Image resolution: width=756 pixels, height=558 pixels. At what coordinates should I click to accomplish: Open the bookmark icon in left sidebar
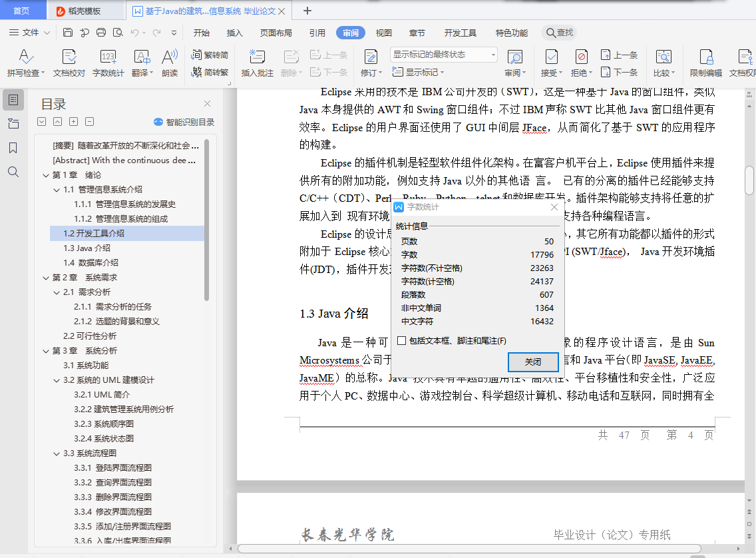tap(13, 148)
